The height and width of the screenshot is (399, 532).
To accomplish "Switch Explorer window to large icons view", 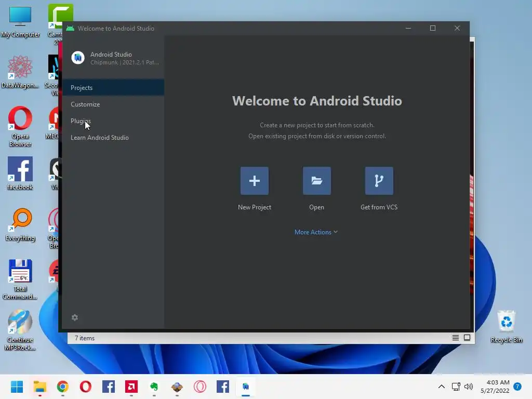I will (x=467, y=338).
